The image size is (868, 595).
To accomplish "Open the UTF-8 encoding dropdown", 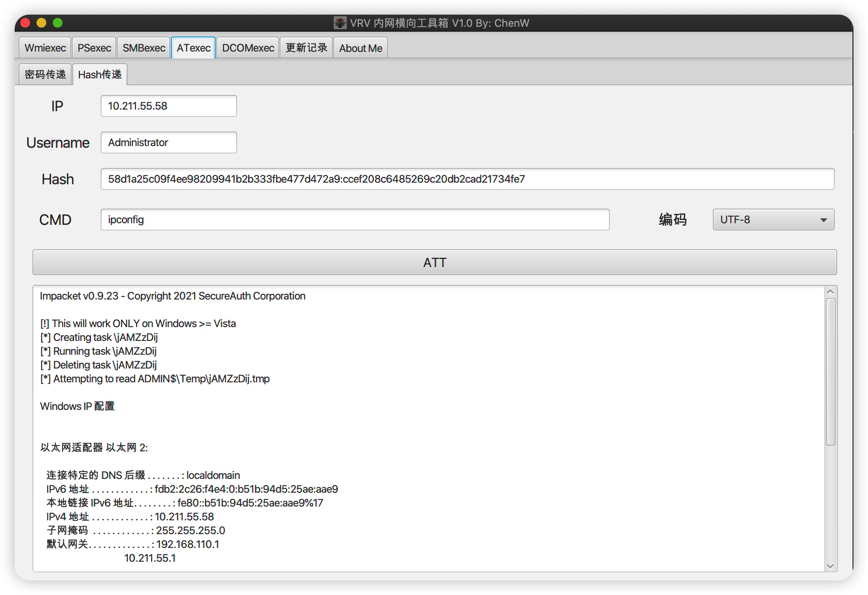I will [x=773, y=220].
